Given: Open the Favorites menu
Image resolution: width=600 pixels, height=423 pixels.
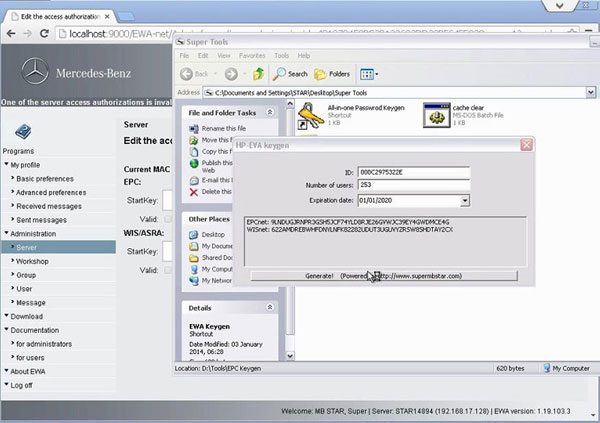Looking at the screenshot, I should pyautogui.click(x=252, y=56).
